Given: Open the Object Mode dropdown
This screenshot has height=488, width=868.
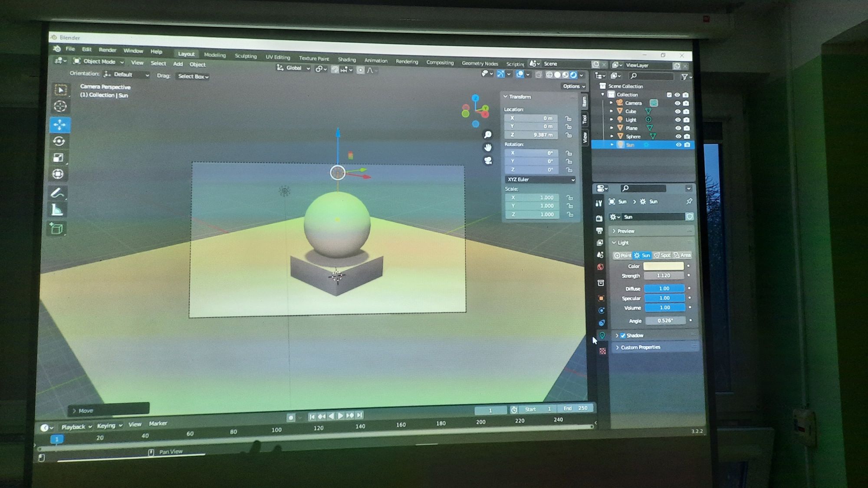Looking at the screenshot, I should click(x=99, y=62).
